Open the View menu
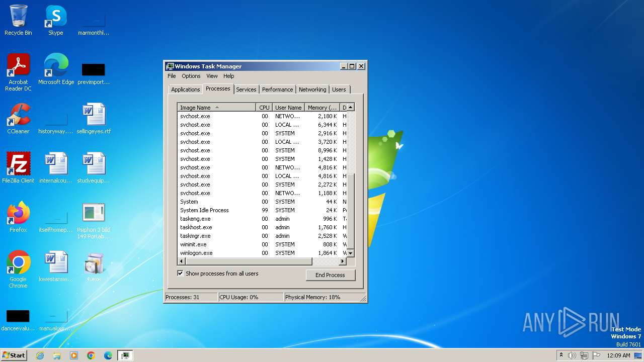Screen dimensions: 644x362 (212, 76)
